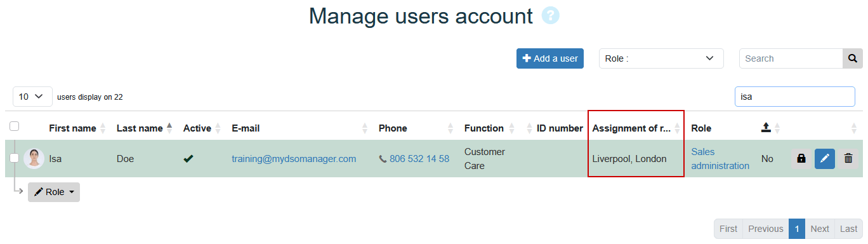Delete Isa Doe with the trash icon
This screenshot has width=868, height=244.
(x=848, y=159)
